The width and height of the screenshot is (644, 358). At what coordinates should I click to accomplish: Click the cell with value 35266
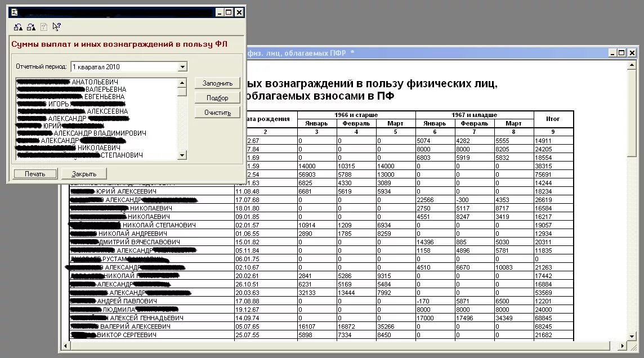point(396,326)
